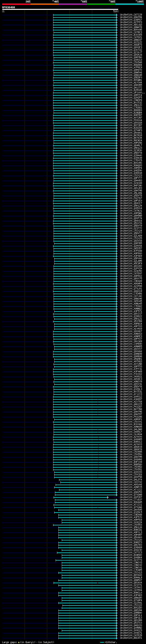Select the UniRef100_Q9FUL1 label

click(131, 615)
